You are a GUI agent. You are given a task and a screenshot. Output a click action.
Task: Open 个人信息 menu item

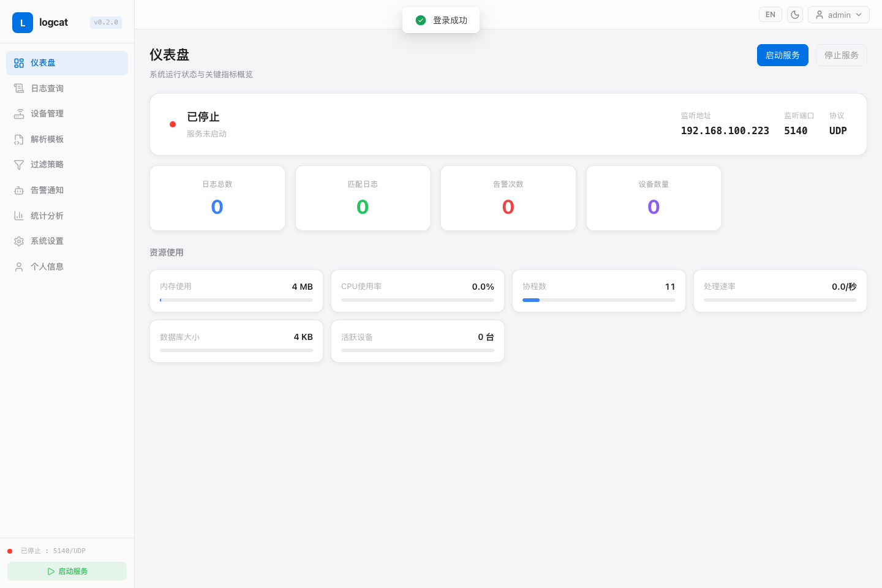[67, 267]
